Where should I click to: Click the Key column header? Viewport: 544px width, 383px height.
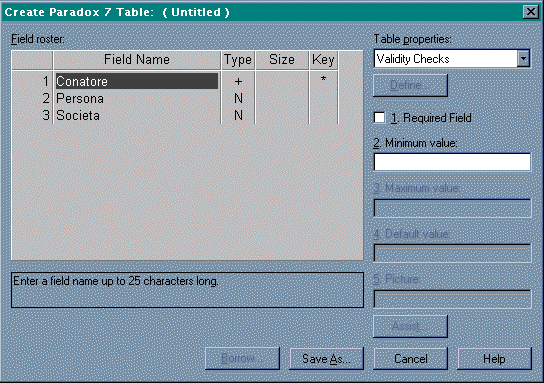pos(323,60)
